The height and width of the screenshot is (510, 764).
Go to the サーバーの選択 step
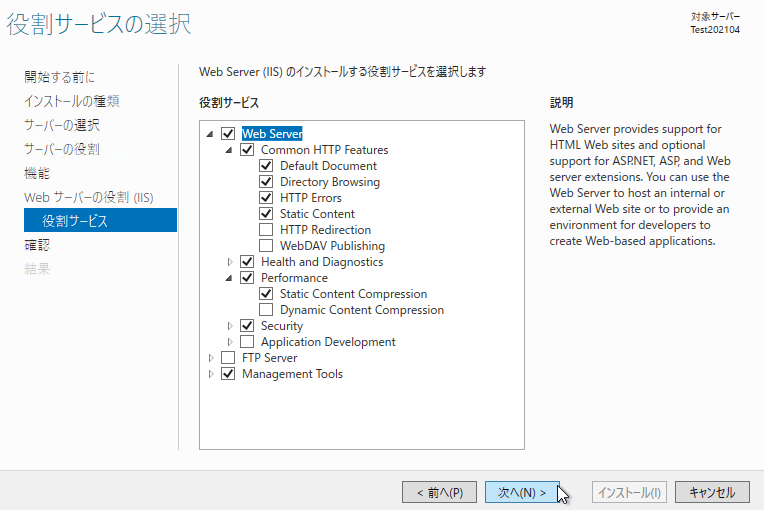[x=62, y=125]
